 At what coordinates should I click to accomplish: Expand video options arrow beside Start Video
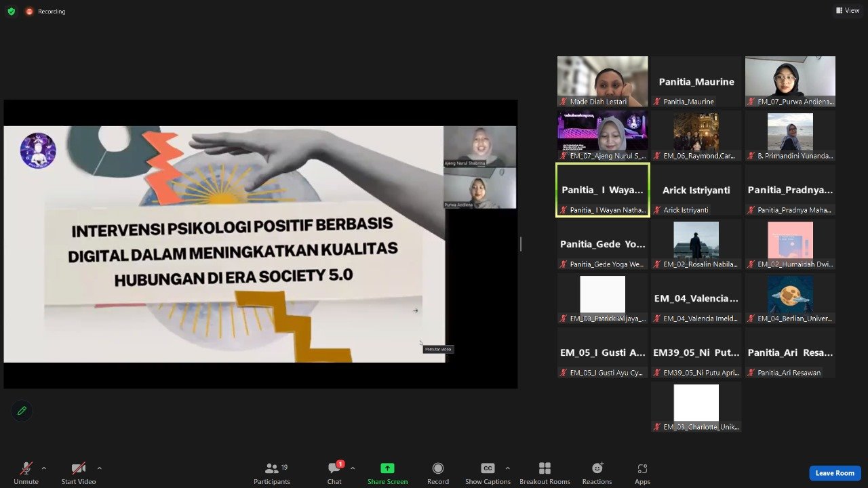99,468
